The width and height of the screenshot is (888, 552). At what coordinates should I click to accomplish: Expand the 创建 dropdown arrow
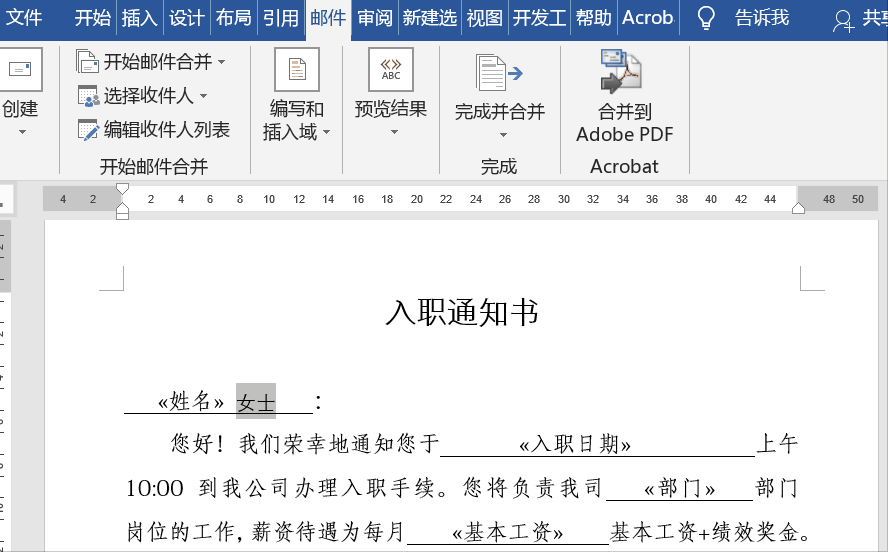point(22,132)
